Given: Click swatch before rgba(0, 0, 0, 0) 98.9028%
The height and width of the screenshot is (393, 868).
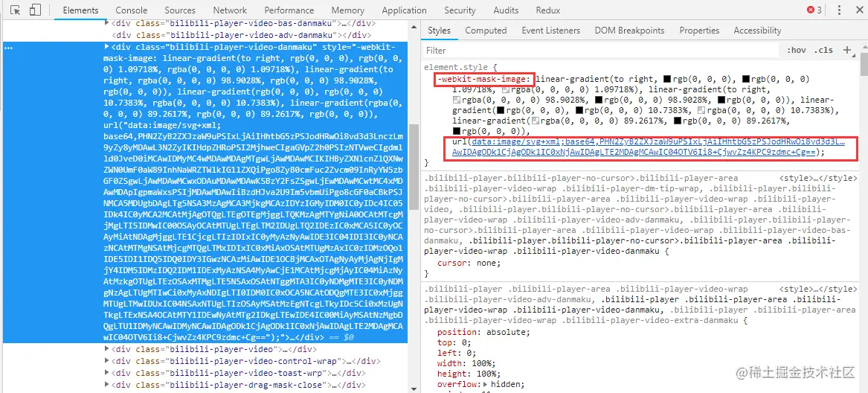Looking at the screenshot, I should 456,100.
